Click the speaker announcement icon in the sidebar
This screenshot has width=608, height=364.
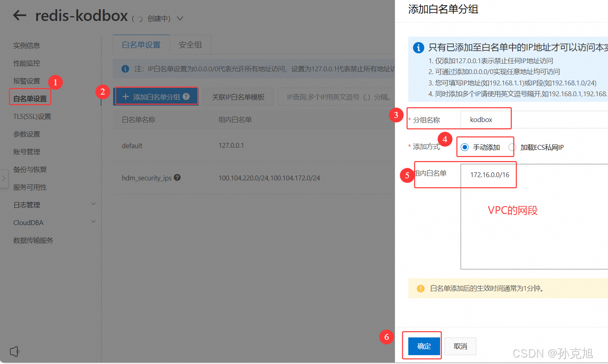point(14,352)
